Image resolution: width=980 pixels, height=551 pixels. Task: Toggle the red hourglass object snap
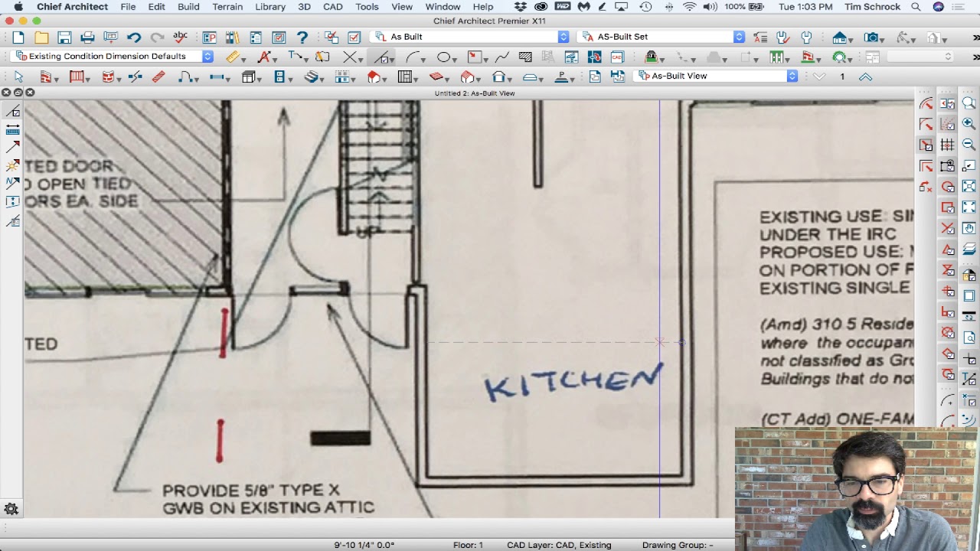(x=948, y=270)
